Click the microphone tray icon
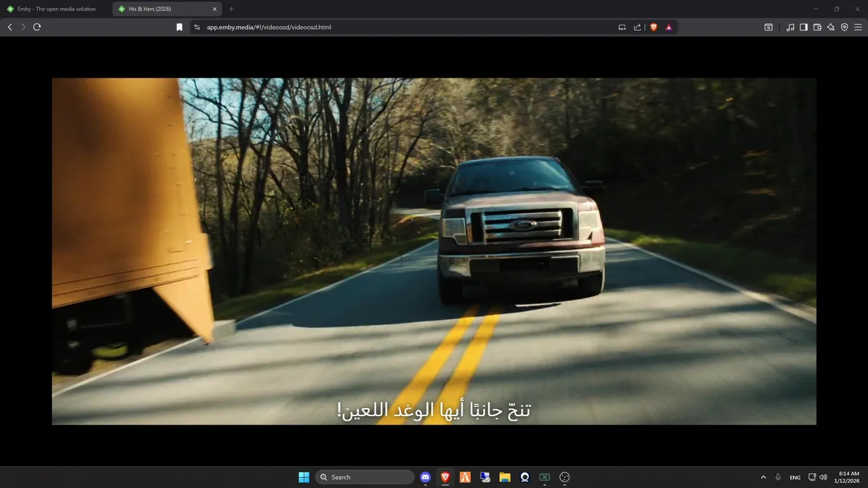 pos(778,477)
